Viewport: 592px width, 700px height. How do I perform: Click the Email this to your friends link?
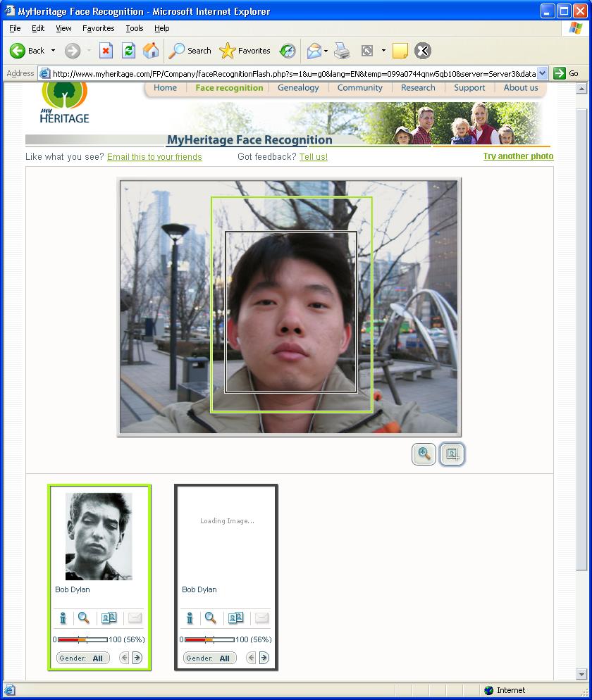tap(154, 157)
